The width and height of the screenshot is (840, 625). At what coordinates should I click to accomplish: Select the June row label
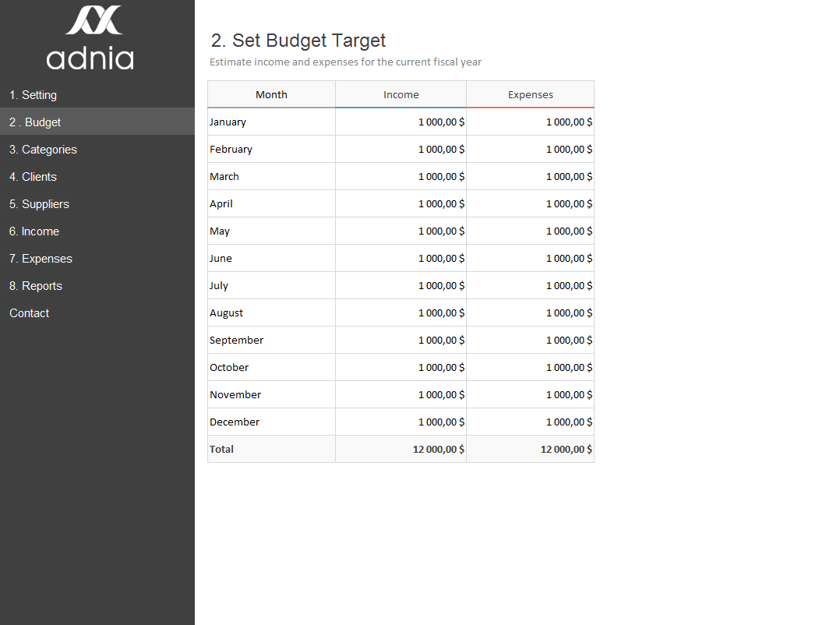272,259
